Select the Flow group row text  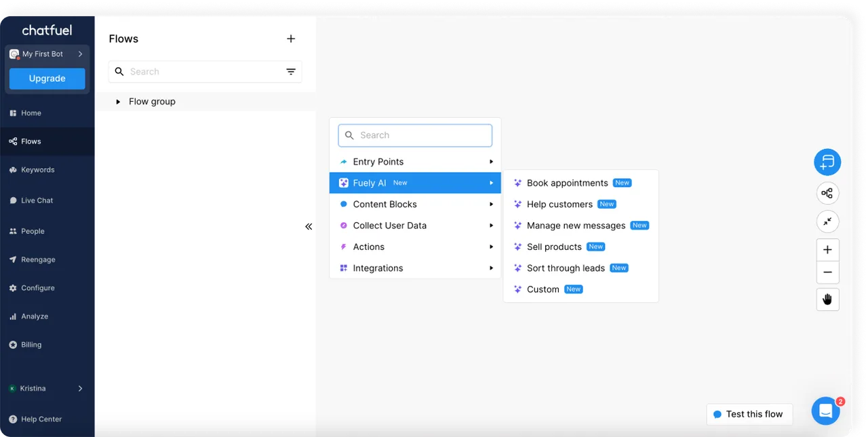152,102
